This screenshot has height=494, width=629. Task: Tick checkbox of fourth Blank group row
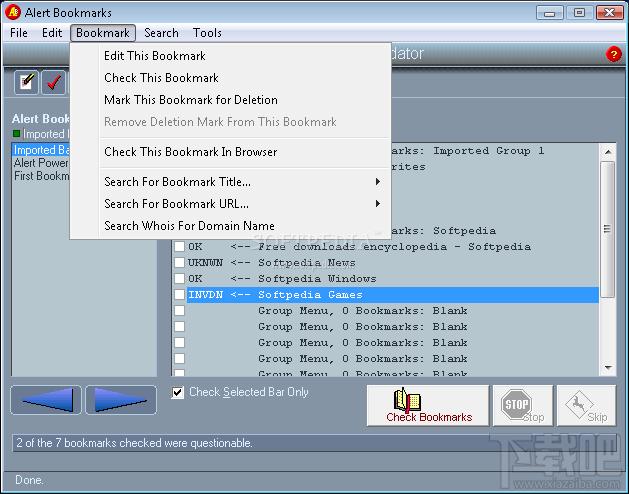click(179, 359)
